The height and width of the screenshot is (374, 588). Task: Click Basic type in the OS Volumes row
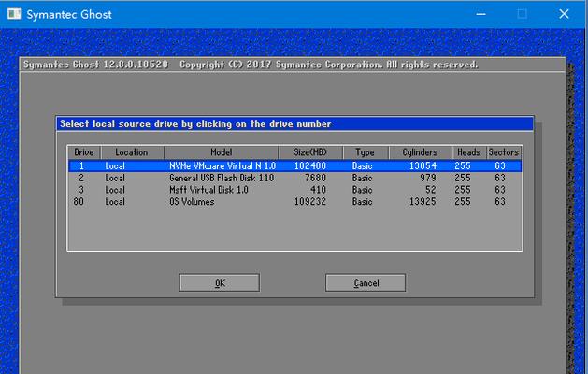363,201
